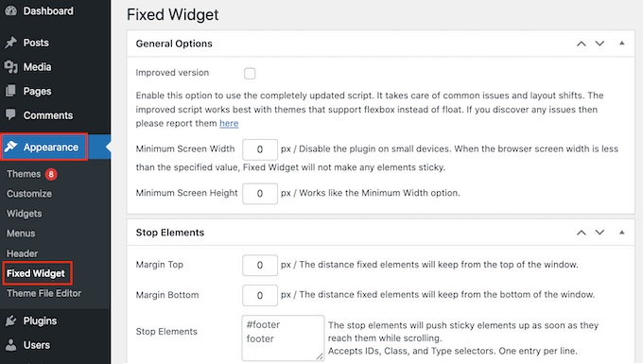643x364 pixels.
Task: Enable the Improved version checkbox
Action: 250,74
